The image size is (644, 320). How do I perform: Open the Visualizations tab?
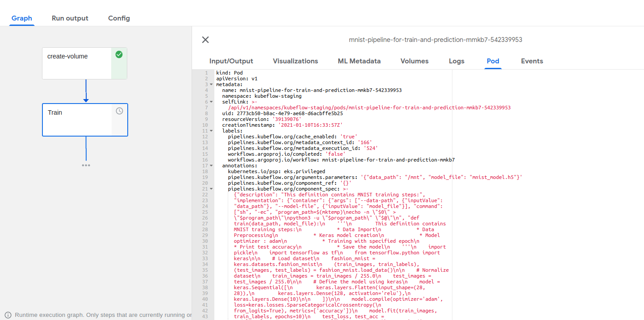tap(296, 61)
